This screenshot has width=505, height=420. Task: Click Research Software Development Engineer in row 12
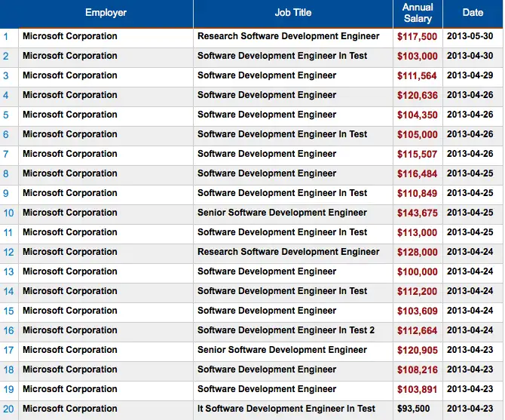tap(288, 252)
